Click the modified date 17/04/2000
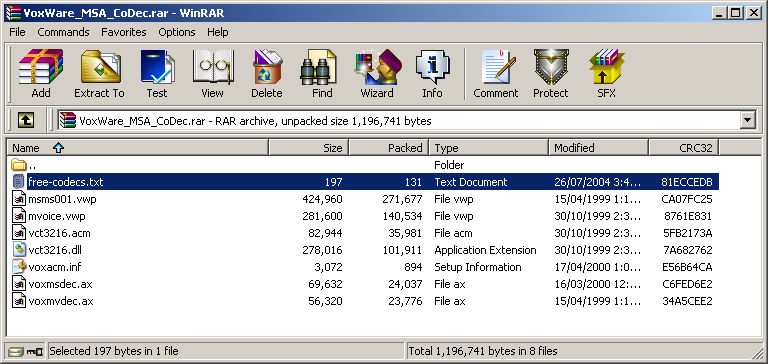This screenshot has width=768, height=364. pos(598,267)
